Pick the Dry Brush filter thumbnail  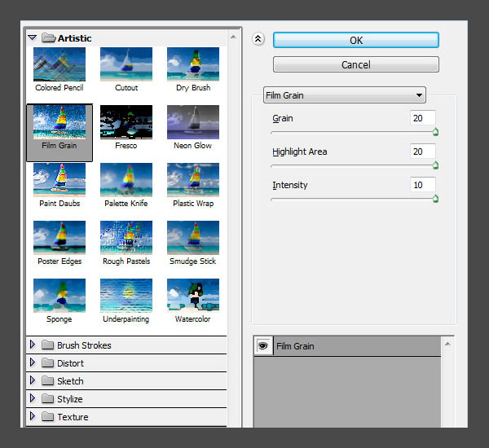point(193,64)
